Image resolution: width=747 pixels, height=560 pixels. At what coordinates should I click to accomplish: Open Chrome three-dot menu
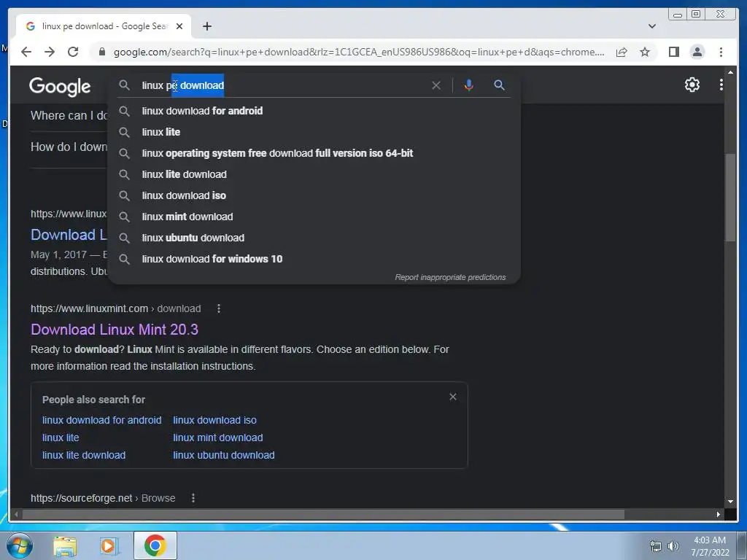[721, 52]
